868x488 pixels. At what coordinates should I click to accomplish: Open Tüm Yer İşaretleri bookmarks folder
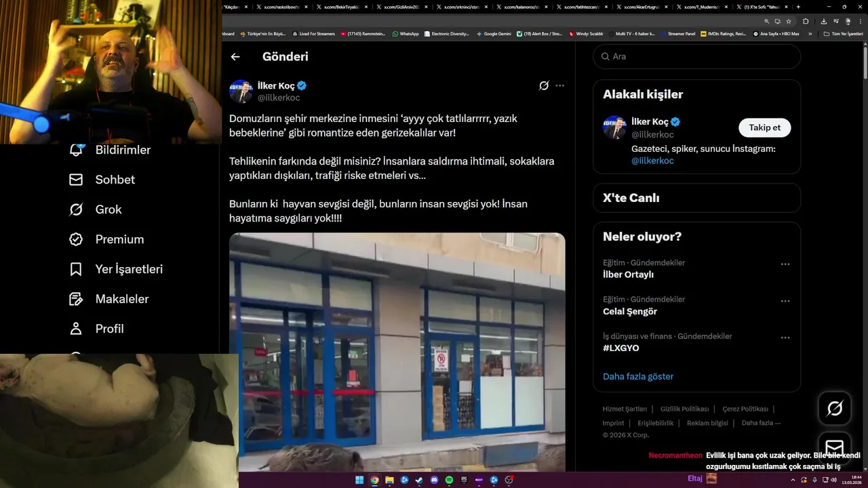tap(843, 34)
